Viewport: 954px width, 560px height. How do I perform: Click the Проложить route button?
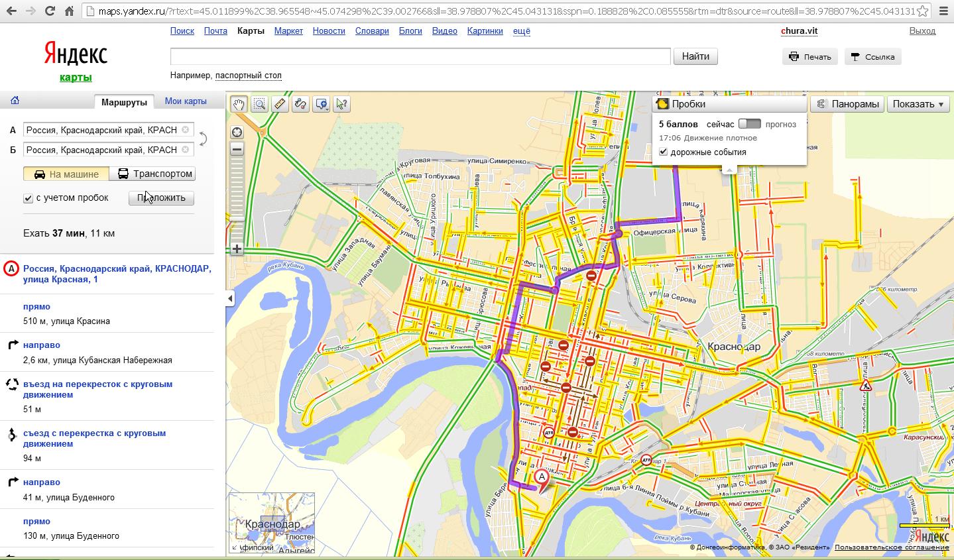pyautogui.click(x=161, y=198)
